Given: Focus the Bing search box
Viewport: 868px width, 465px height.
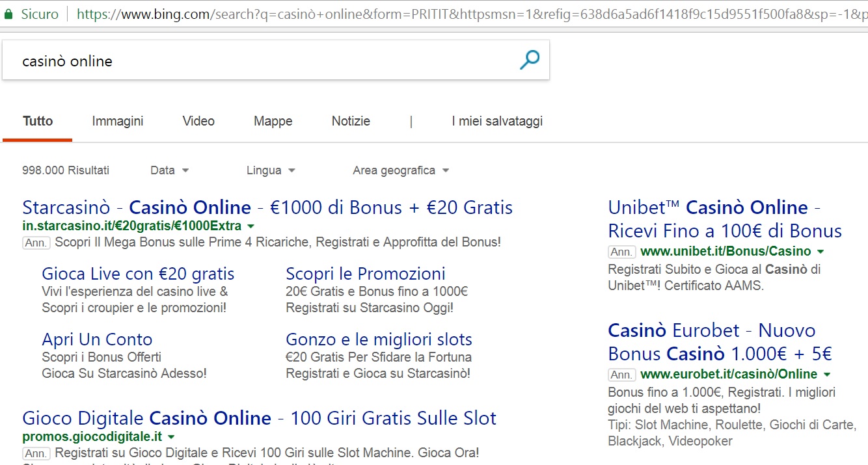Looking at the screenshot, I should click(276, 60).
